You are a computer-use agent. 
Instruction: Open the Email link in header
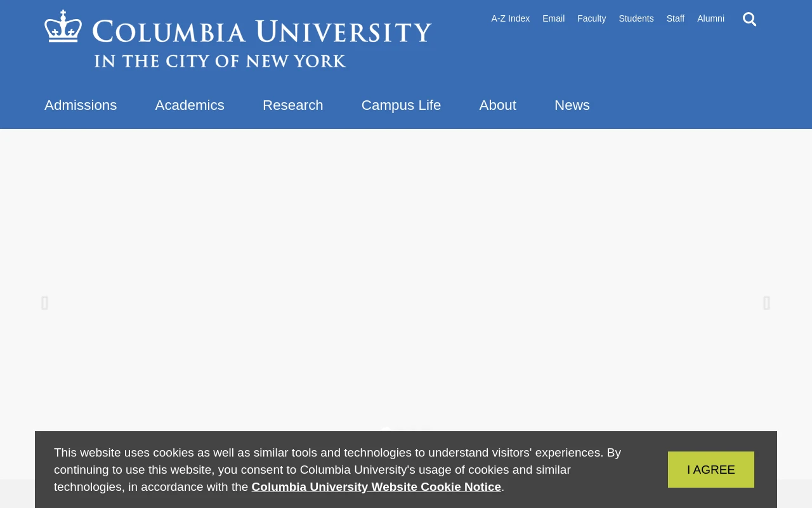coord(553,18)
